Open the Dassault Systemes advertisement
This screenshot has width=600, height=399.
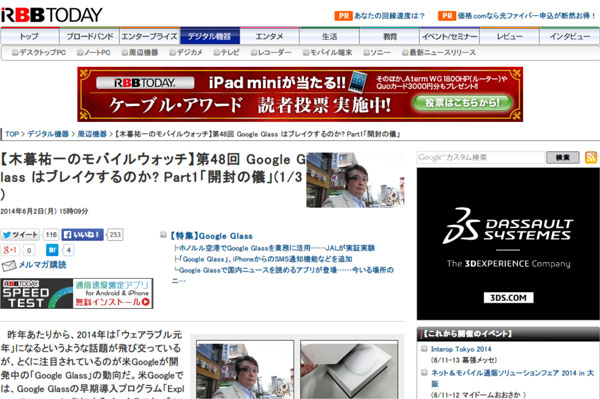tap(508, 244)
